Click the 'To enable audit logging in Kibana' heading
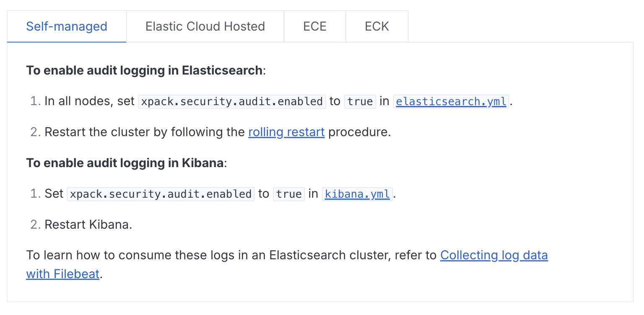 click(125, 163)
